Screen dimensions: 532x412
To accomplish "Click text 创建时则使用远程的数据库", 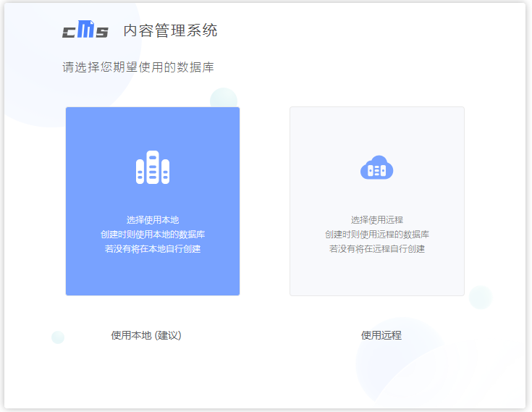I will click(x=377, y=235).
